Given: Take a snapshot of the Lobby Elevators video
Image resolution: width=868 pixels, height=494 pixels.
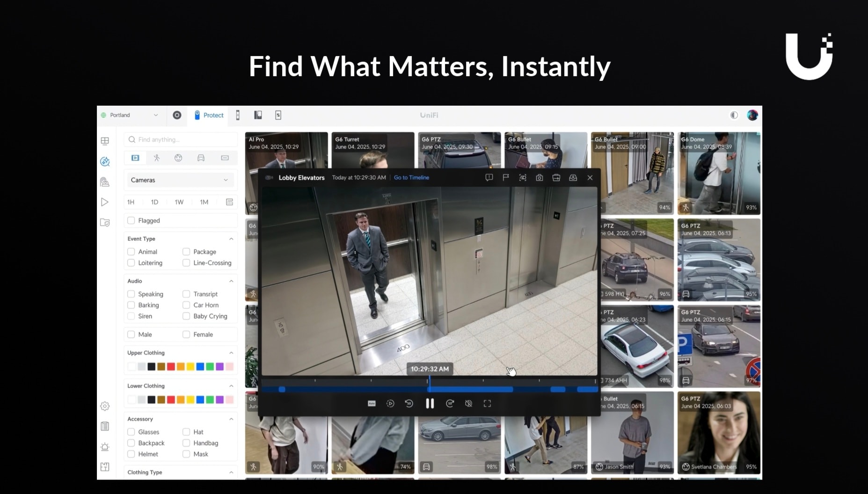Looking at the screenshot, I should 540,178.
